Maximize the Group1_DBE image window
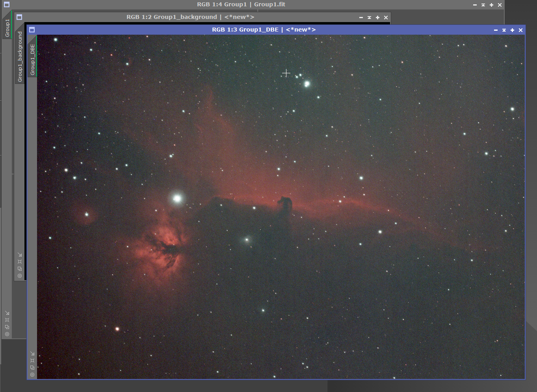Viewport: 537px width, 392px height. coord(512,30)
